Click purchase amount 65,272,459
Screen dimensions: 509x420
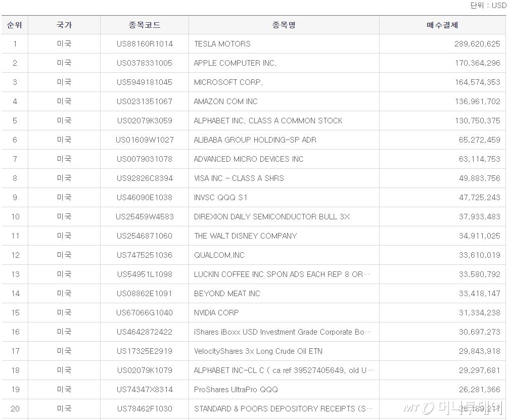(480, 139)
